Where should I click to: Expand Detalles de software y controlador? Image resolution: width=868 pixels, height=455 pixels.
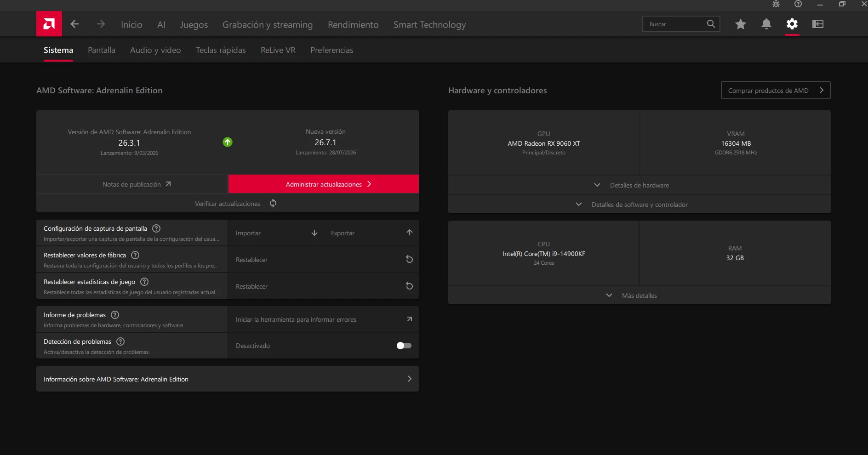click(640, 205)
